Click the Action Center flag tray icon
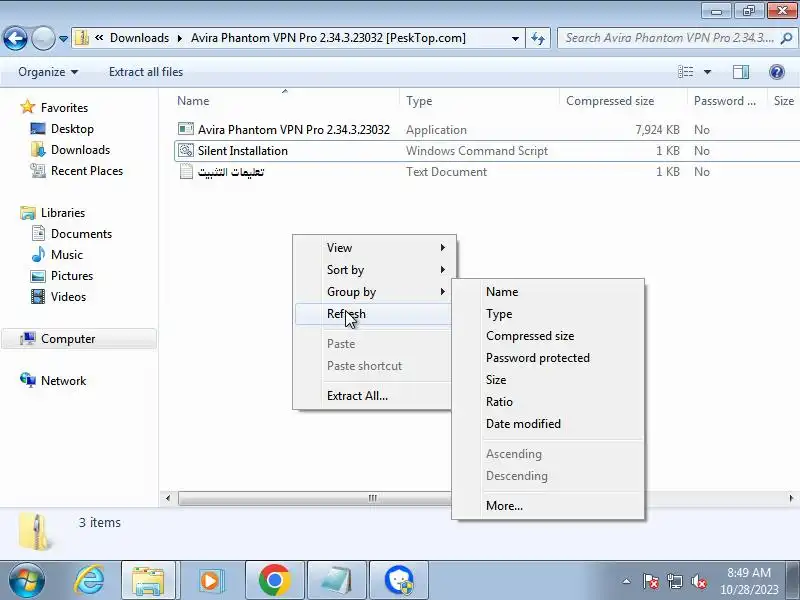The height and width of the screenshot is (600, 800). (x=651, y=581)
